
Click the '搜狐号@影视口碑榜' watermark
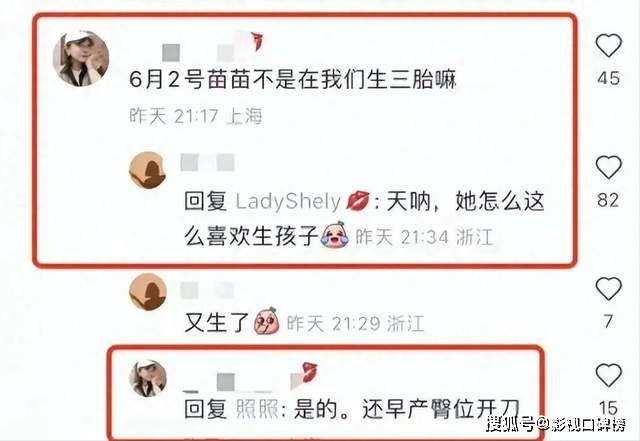point(556,424)
